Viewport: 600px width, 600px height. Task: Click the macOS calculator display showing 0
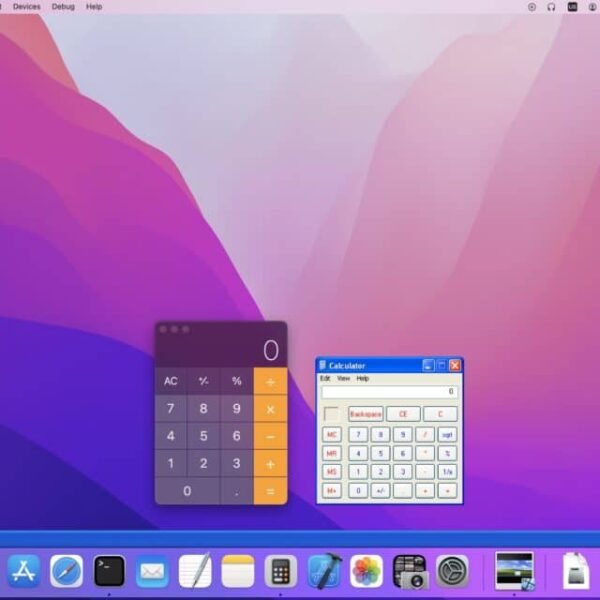pos(221,350)
